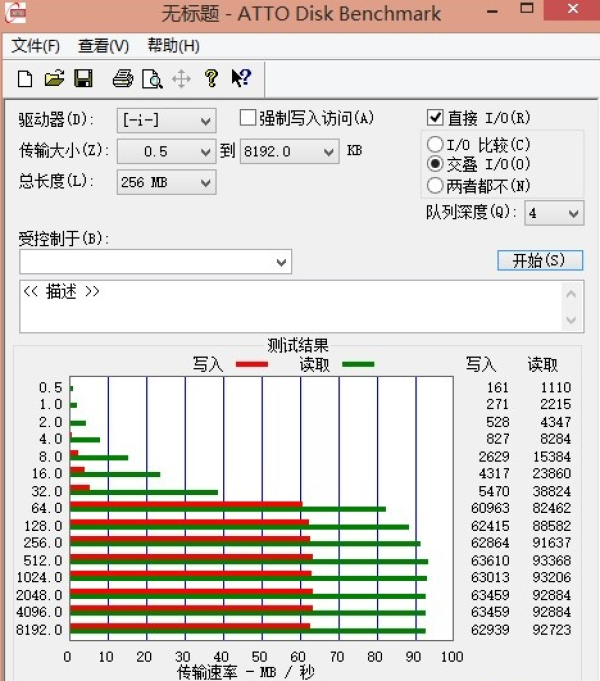Click the description box scroll down arrow
600x681 pixels.
[x=571, y=321]
